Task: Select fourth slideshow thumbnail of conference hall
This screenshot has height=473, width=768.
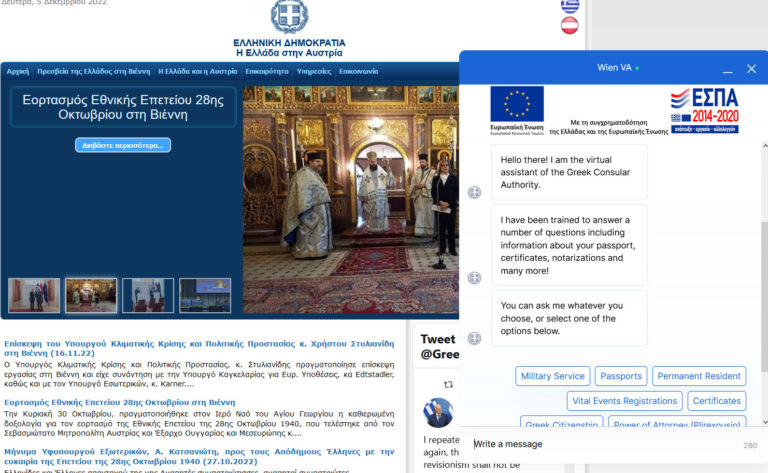Action: [x=205, y=295]
